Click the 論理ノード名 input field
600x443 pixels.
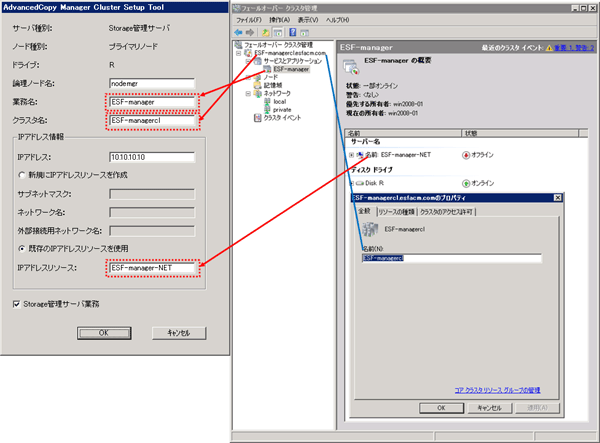(x=152, y=83)
